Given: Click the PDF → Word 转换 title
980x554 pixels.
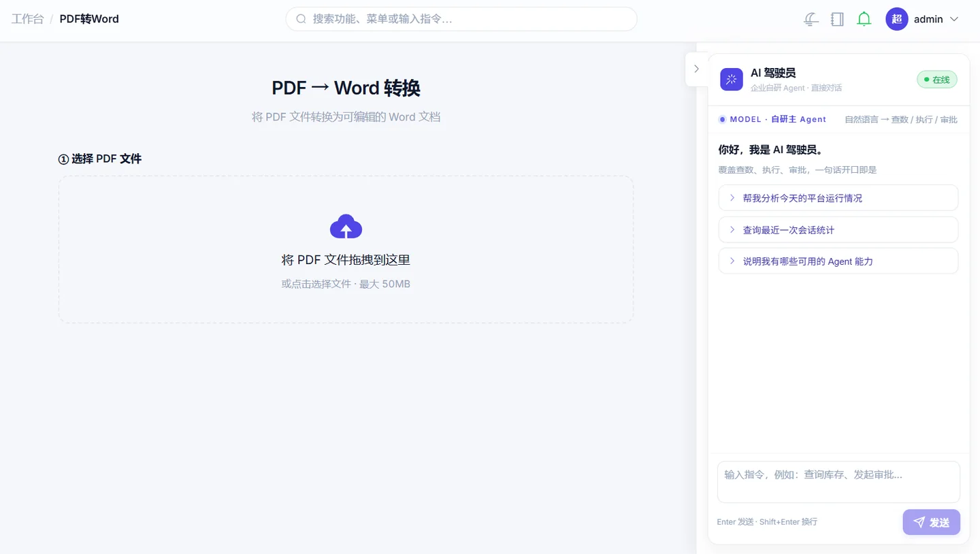Looking at the screenshot, I should (x=346, y=88).
